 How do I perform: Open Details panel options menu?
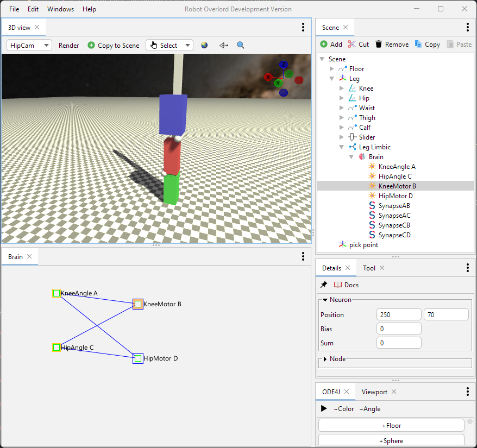pyautogui.click(x=468, y=268)
